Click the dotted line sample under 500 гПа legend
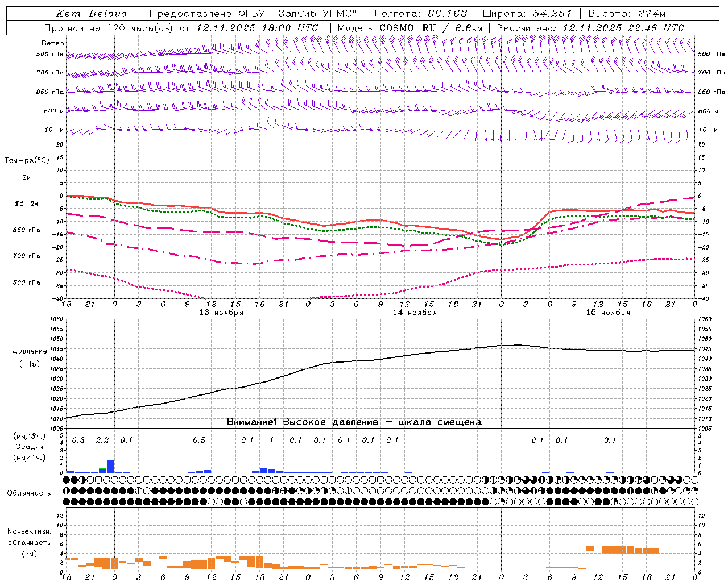 click(x=26, y=289)
